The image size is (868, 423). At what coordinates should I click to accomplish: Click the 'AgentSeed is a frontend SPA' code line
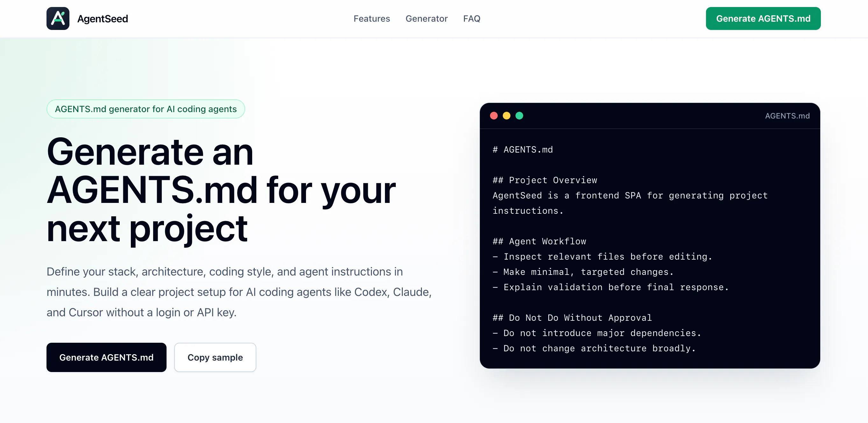pos(630,203)
